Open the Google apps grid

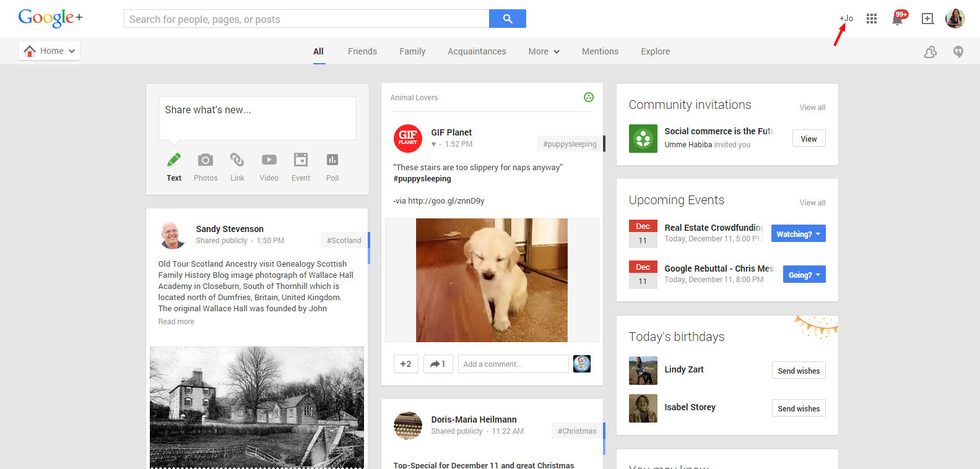(x=872, y=19)
